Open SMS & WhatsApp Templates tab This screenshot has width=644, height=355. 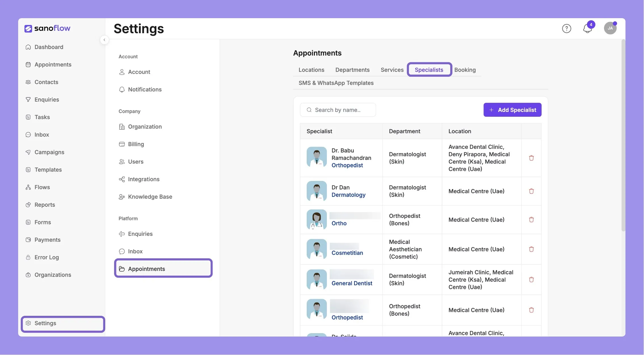336,83
